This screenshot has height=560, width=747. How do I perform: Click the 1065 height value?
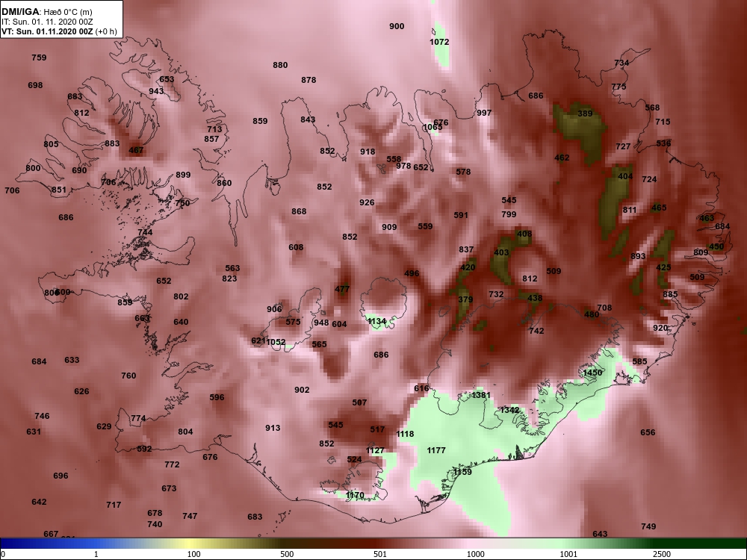tap(433, 127)
